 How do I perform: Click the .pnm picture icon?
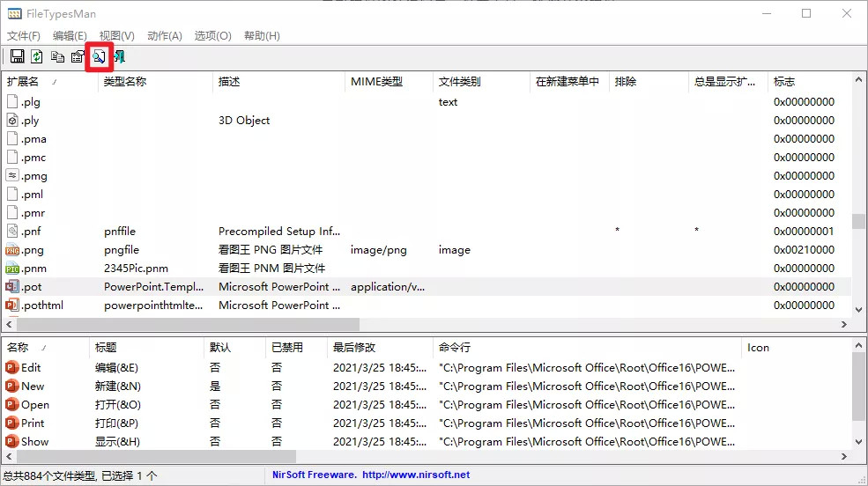[12, 269]
